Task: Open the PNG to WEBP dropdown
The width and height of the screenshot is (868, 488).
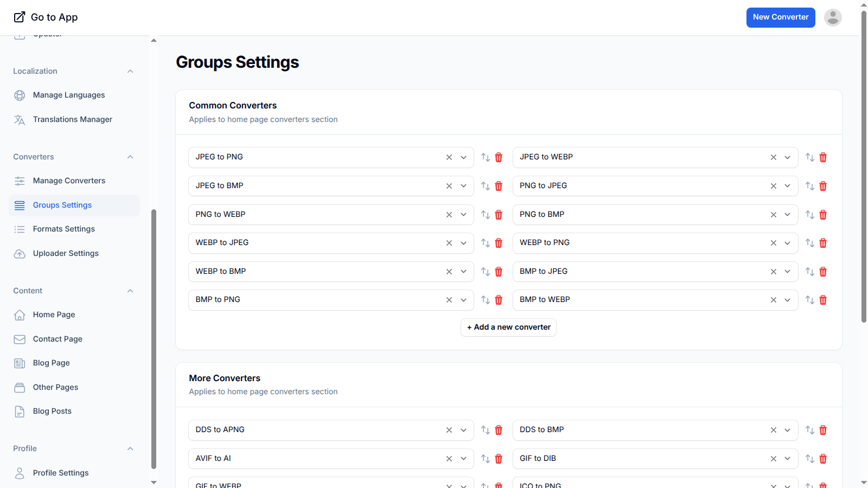Action: click(x=464, y=215)
